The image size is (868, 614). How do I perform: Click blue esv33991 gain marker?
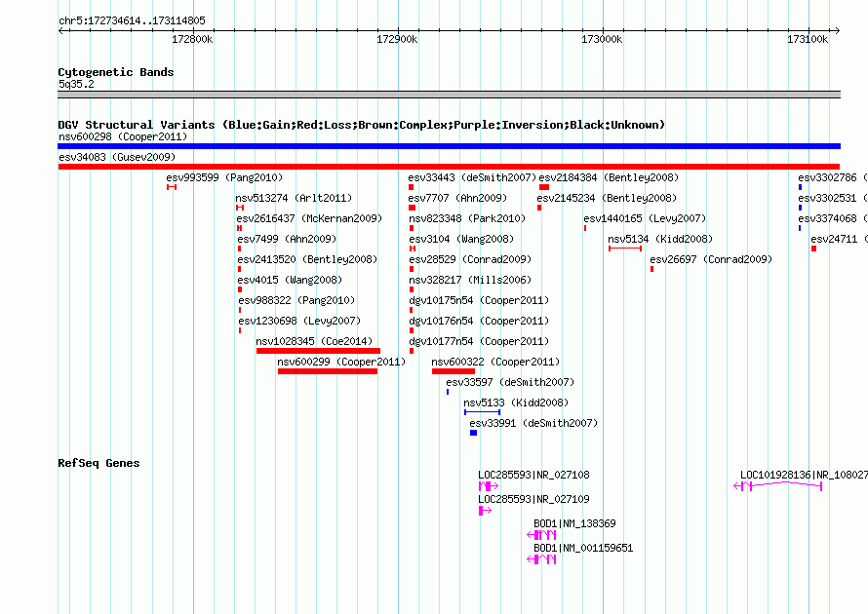point(473,433)
